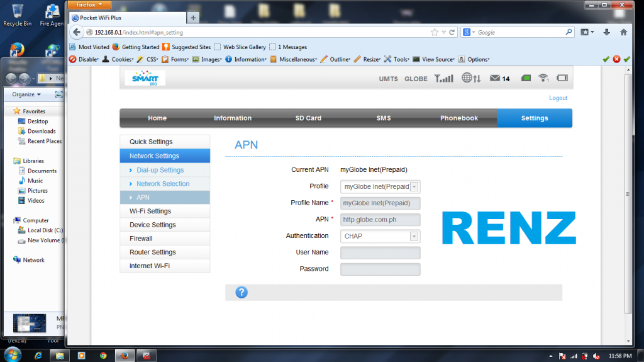Screen dimensions: 644x362
Task: Open Chrome from the taskbar
Action: click(x=103, y=356)
